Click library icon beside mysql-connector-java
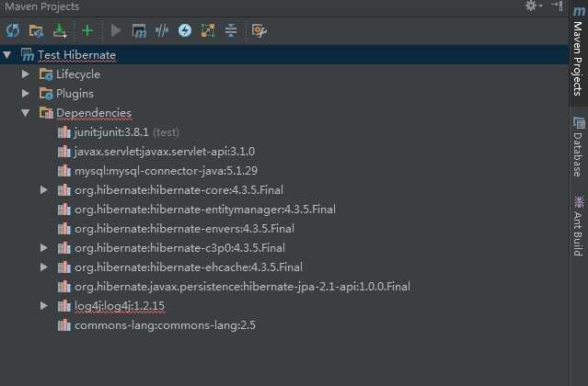This screenshot has height=386, width=588. pyautogui.click(x=64, y=171)
